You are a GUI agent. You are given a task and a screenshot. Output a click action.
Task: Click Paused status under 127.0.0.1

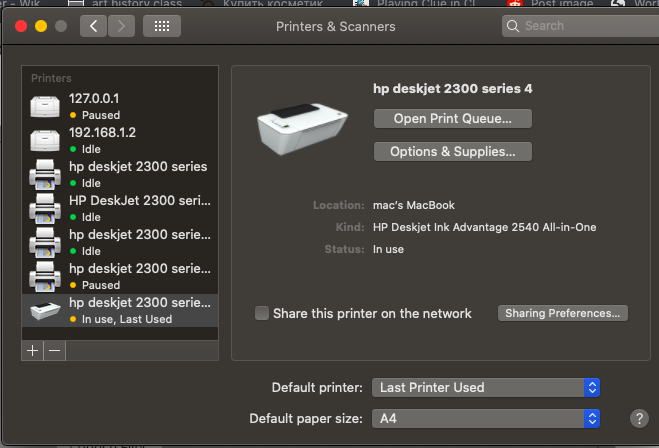[x=101, y=115]
